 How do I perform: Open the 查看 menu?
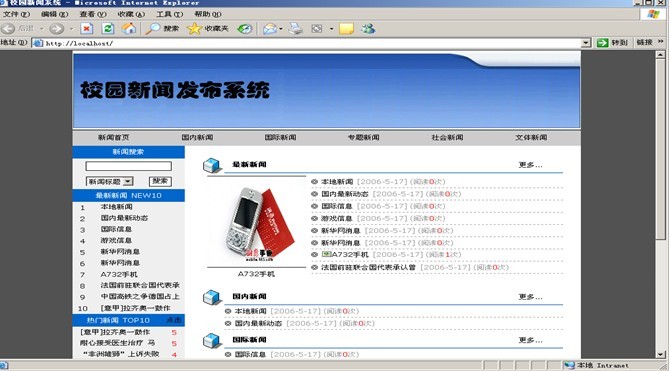[93, 14]
